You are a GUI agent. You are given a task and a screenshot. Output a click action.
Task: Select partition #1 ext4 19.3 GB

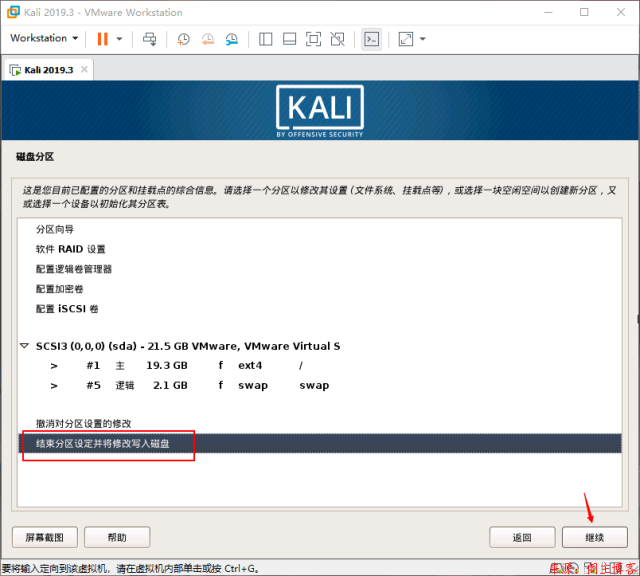[320, 365]
